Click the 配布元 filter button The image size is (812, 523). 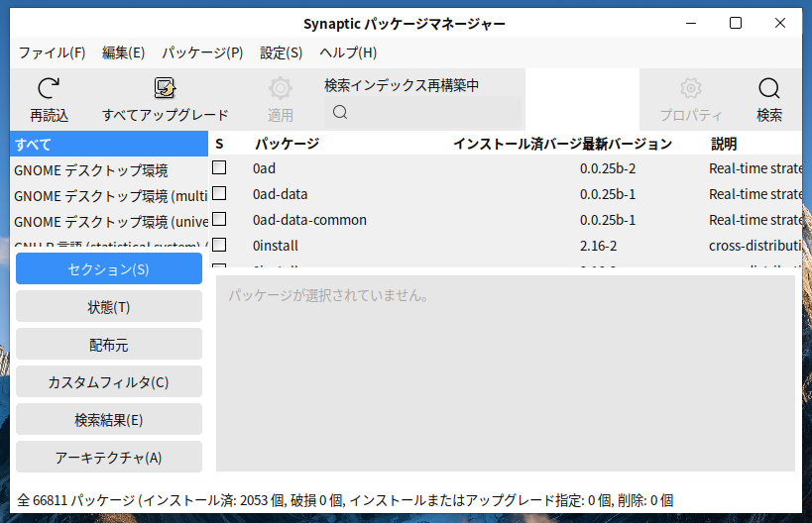109,344
